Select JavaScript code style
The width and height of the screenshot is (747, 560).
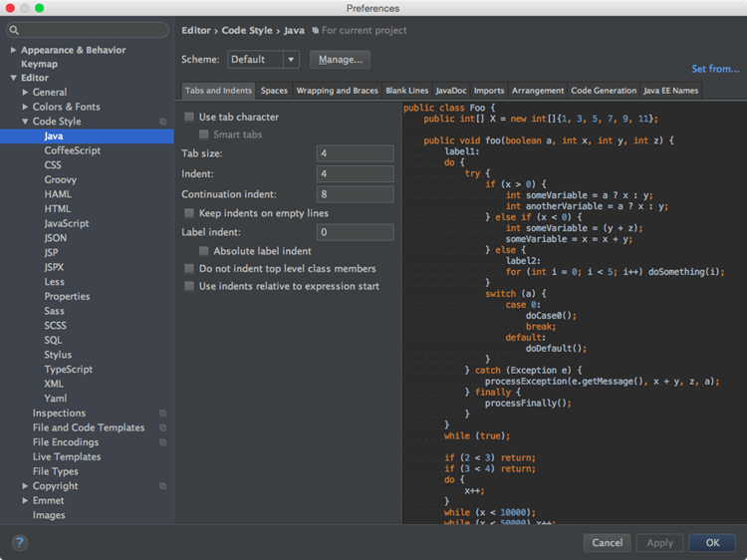point(67,223)
